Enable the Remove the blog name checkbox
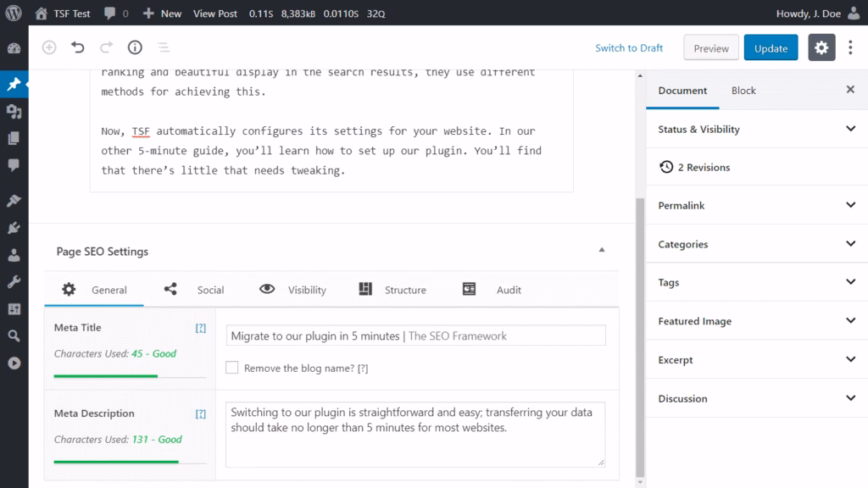 point(232,368)
